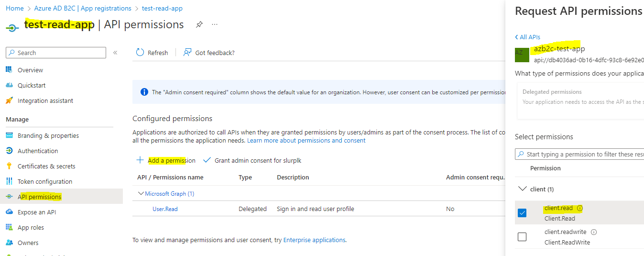Open the Certificates & secrets key icon
The width and height of the screenshot is (644, 256).
(x=9, y=166)
